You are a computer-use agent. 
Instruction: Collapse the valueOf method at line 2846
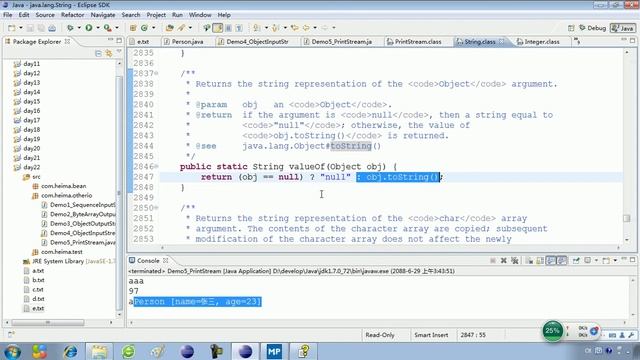pyautogui.click(x=156, y=167)
